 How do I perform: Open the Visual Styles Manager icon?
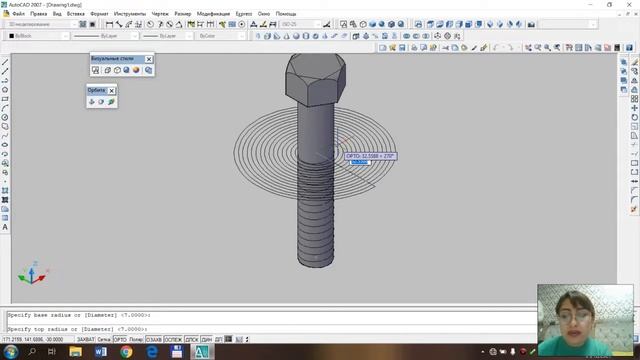point(148,70)
